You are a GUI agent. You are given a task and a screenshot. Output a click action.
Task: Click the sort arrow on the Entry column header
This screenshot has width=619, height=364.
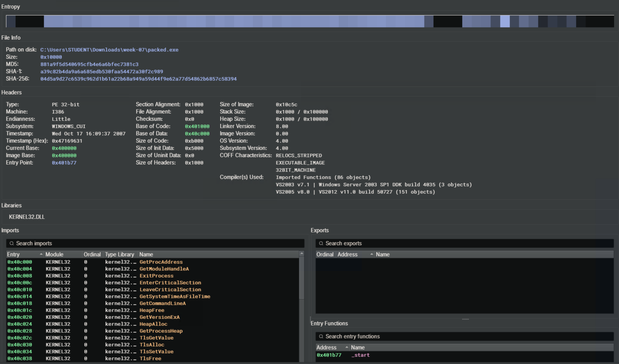coord(41,254)
